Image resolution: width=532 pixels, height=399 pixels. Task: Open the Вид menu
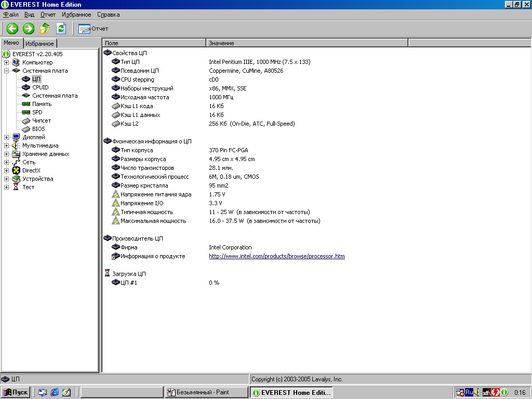tap(29, 15)
